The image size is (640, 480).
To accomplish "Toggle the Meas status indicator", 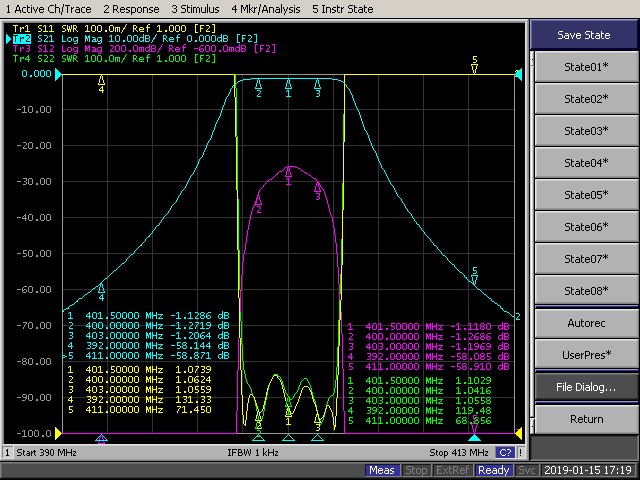I will point(382,470).
